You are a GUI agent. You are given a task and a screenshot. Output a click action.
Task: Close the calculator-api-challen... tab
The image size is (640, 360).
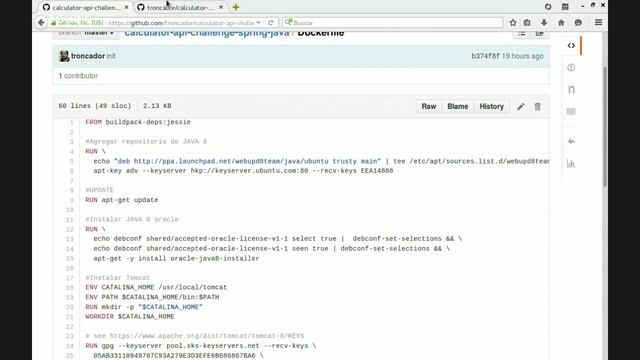(x=126, y=7)
